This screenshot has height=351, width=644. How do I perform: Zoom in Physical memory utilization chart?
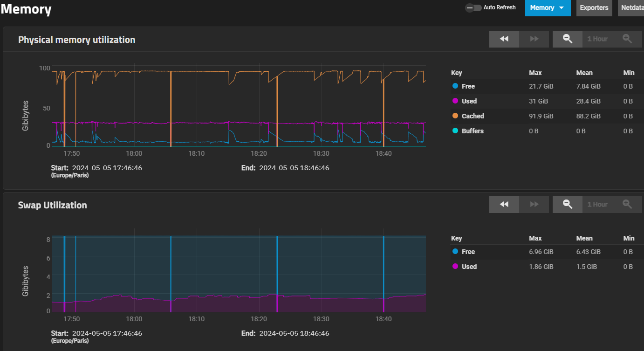[627, 39]
